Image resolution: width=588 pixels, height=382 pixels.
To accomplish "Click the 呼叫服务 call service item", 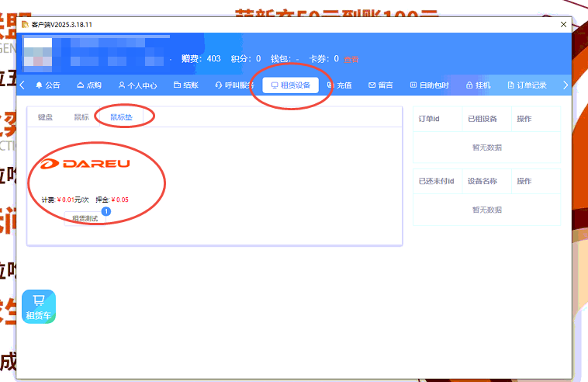I will point(234,85).
